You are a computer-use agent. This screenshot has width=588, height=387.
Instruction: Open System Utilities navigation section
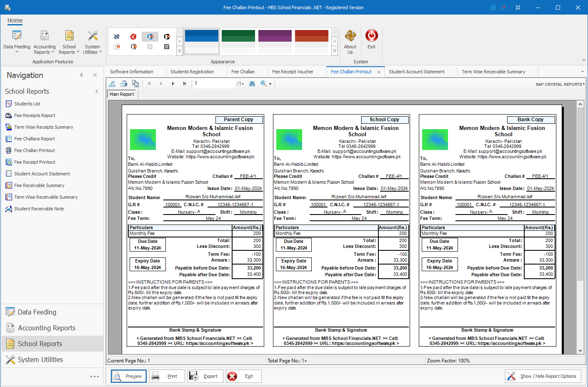[53, 360]
